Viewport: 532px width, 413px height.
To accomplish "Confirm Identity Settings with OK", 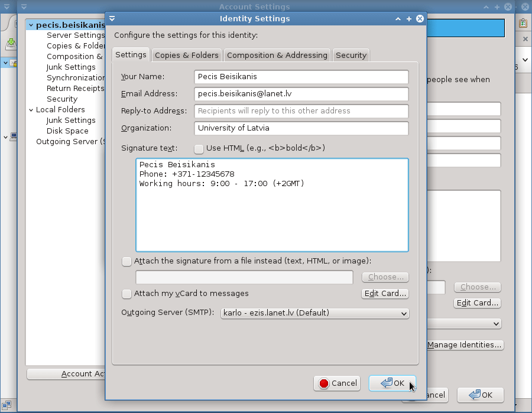I will 392,383.
